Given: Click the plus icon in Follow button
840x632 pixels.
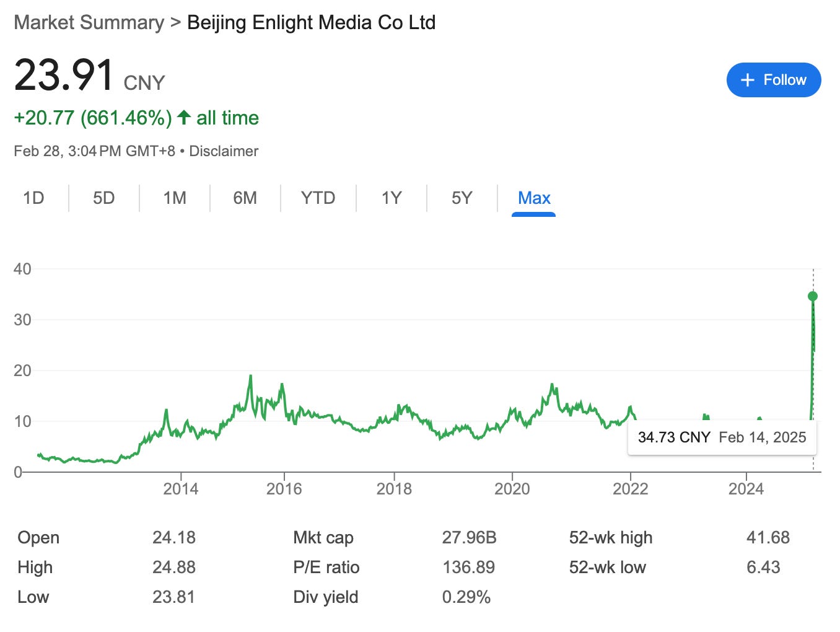Looking at the screenshot, I should point(748,80).
